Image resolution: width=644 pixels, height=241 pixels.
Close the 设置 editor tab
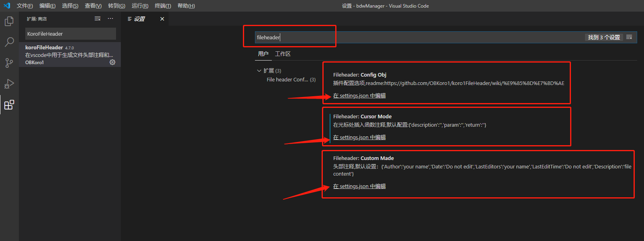coord(162,19)
